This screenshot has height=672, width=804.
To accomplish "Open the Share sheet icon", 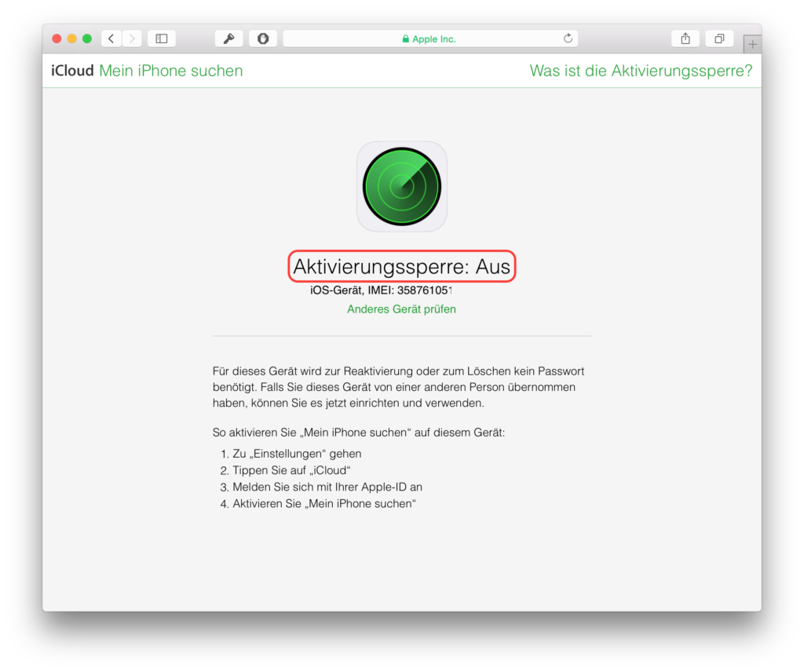I will pos(685,38).
